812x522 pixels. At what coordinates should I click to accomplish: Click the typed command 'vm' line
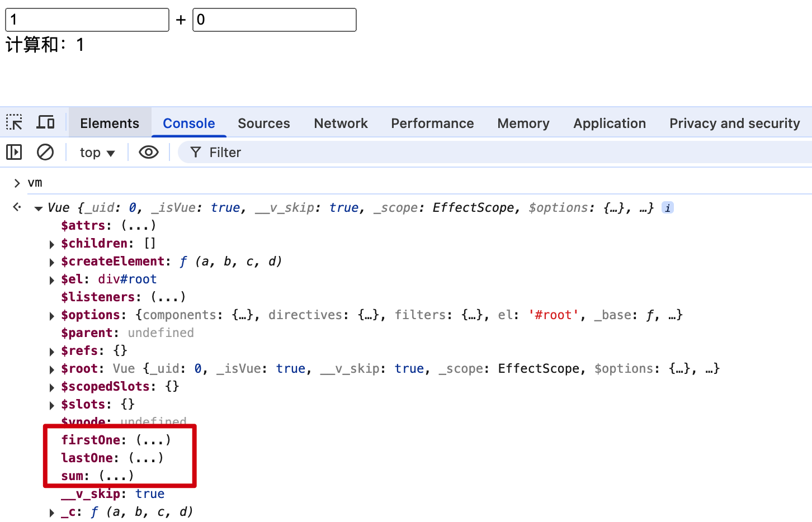pos(35,183)
